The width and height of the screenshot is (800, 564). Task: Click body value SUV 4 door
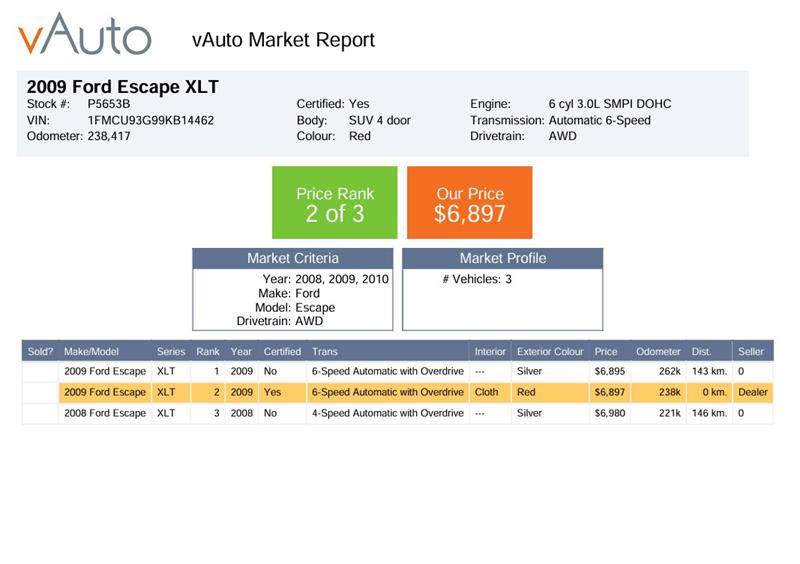[x=380, y=120]
